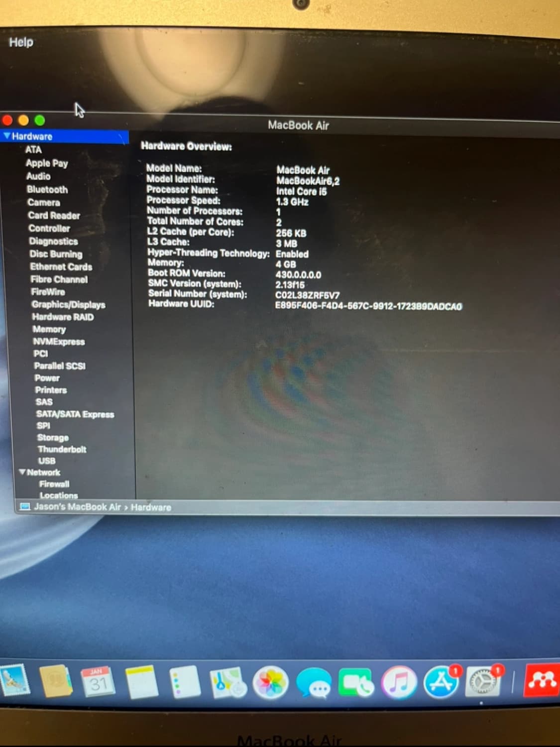560x747 pixels.
Task: Click the Intel Core i5 processor value
Action: tap(302, 191)
